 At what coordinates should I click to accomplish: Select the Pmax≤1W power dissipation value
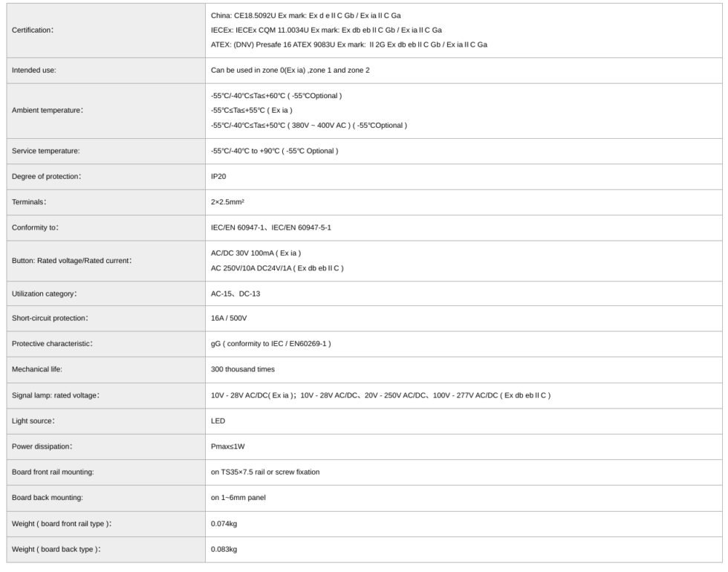228,446
